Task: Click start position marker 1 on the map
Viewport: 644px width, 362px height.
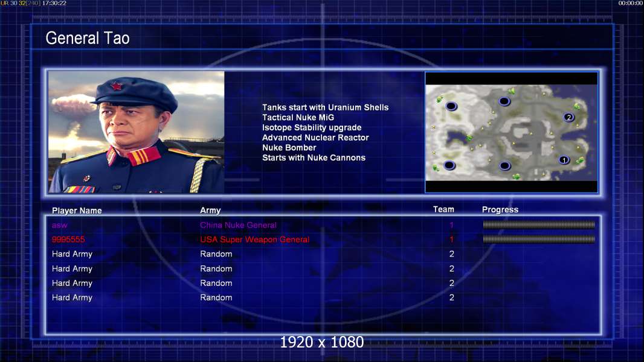Action: [564, 160]
